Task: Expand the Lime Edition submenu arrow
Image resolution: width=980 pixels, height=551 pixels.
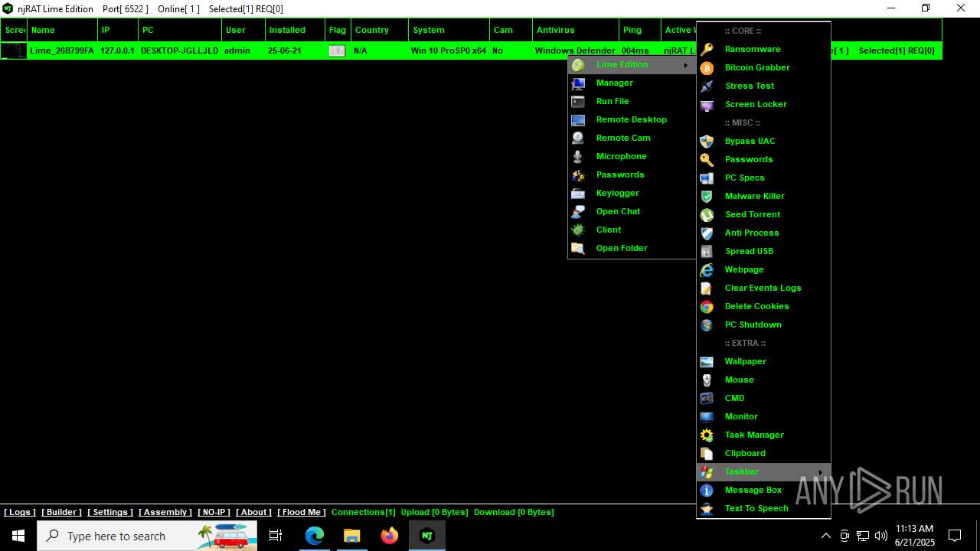Action: (685, 65)
